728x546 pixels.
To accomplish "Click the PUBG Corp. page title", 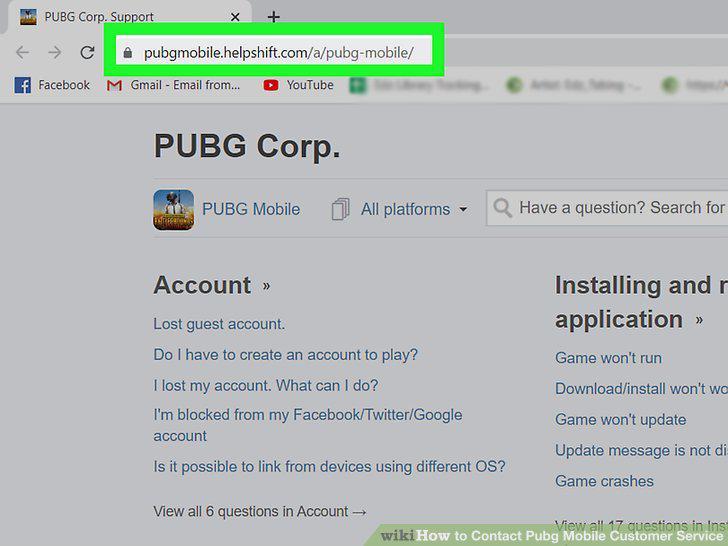I will coord(247,146).
